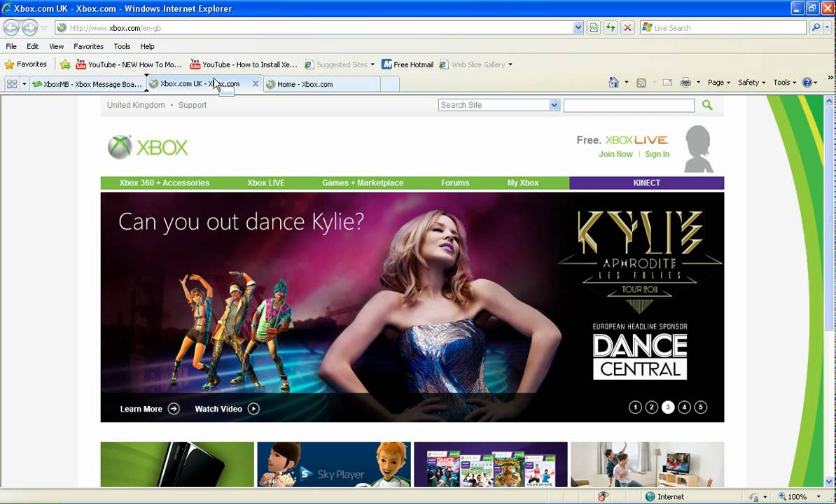Open the purple KINECT nav item
Screen dimensions: 836x504
click(647, 183)
